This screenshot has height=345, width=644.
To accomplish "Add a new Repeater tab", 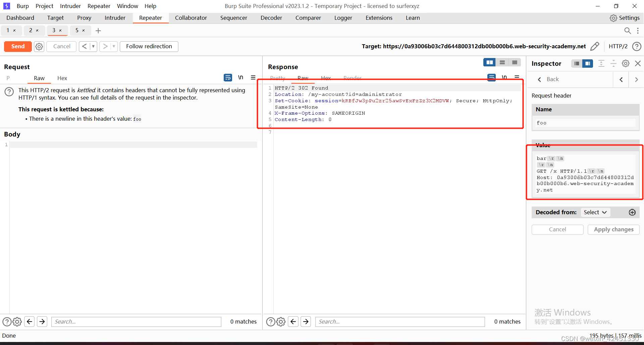I will (98, 31).
